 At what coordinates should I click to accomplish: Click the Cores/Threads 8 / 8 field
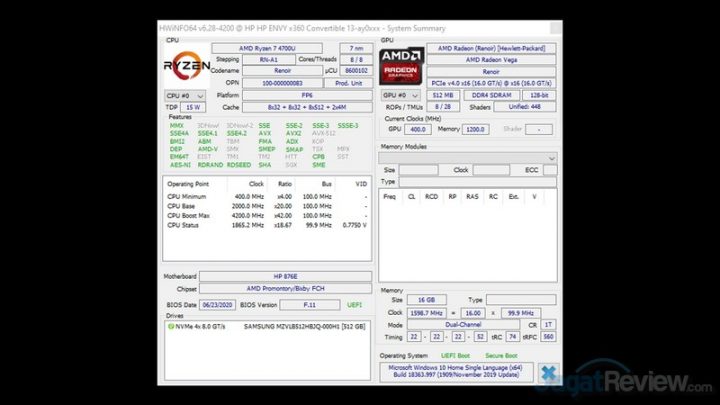356,60
